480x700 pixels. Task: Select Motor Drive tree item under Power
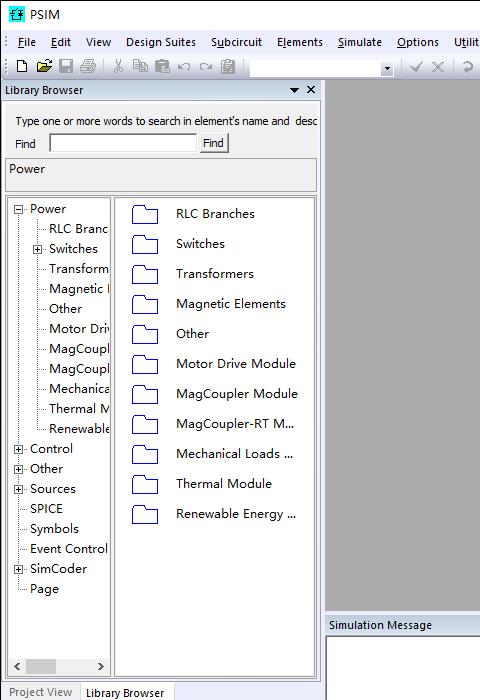[79, 329]
